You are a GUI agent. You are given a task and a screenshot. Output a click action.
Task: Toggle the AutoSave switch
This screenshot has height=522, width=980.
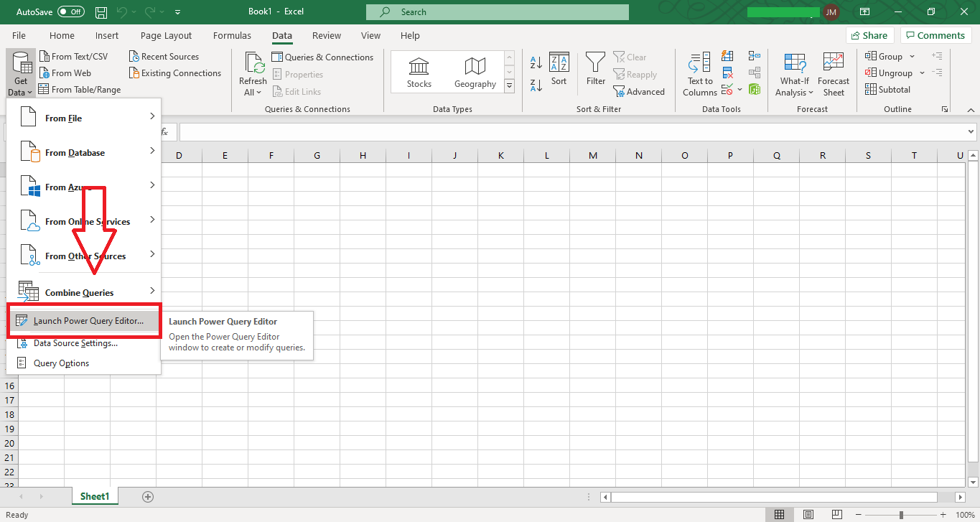click(x=71, y=12)
